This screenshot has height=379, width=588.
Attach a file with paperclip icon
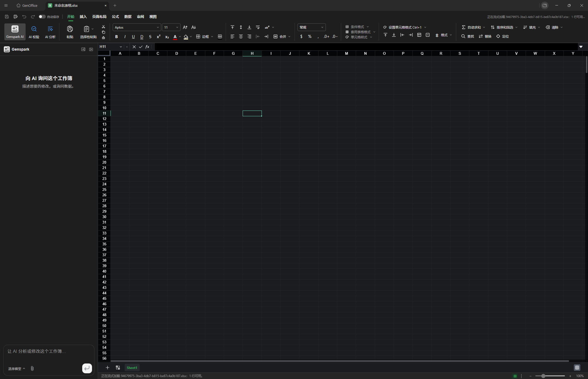click(x=32, y=368)
